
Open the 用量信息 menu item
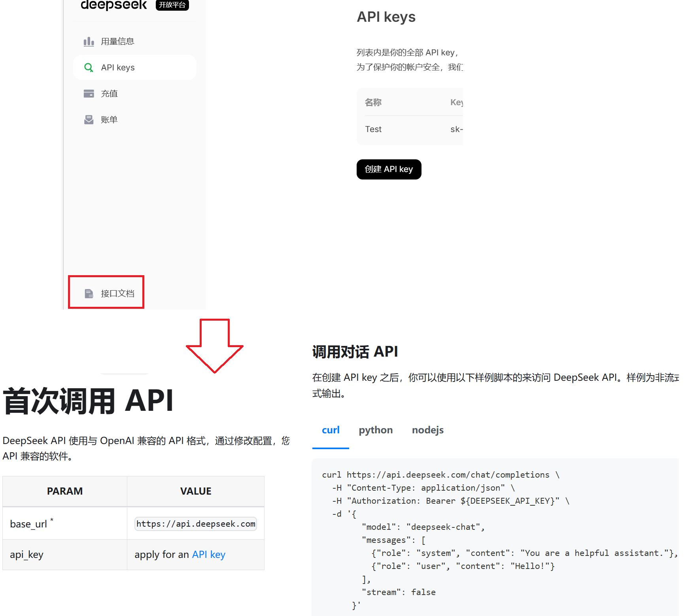pyautogui.click(x=134, y=42)
